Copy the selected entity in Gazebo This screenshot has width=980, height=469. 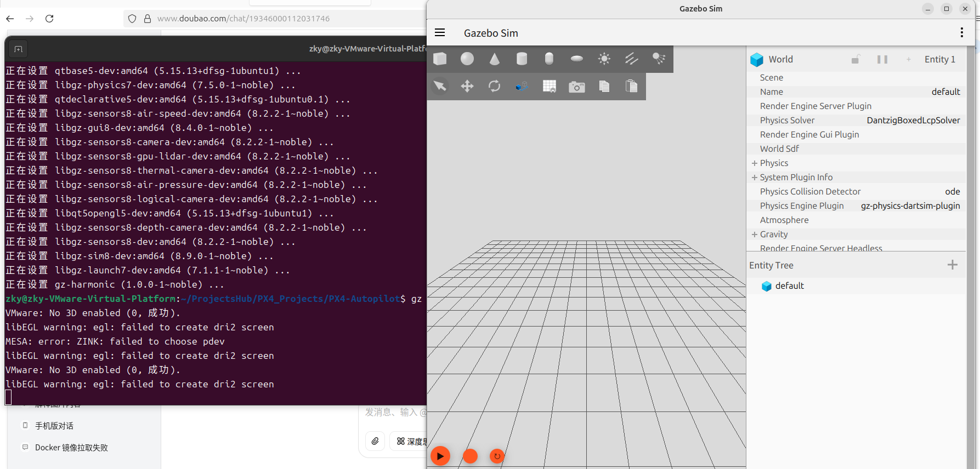604,86
